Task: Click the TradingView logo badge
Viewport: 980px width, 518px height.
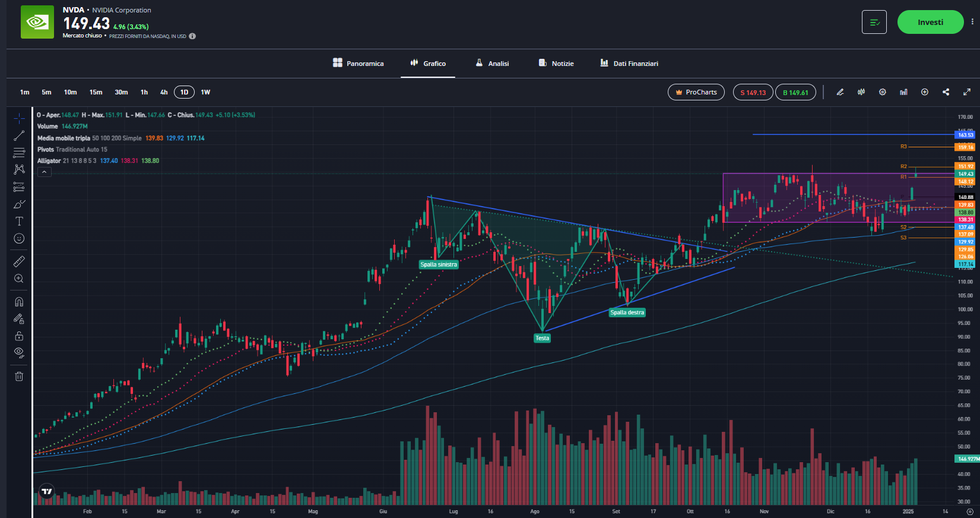Action: point(46,491)
